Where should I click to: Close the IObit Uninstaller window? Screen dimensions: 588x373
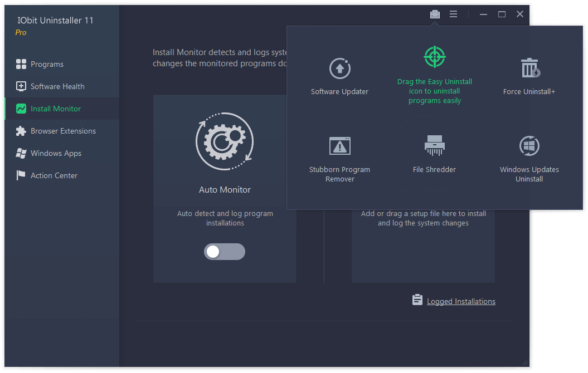(x=520, y=14)
